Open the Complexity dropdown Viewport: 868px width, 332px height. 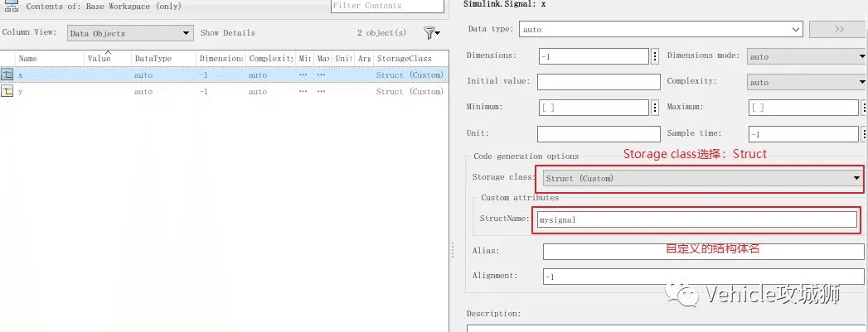click(807, 82)
